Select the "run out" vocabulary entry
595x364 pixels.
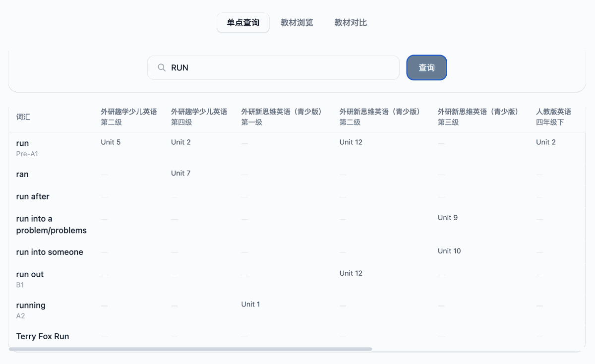(30, 274)
